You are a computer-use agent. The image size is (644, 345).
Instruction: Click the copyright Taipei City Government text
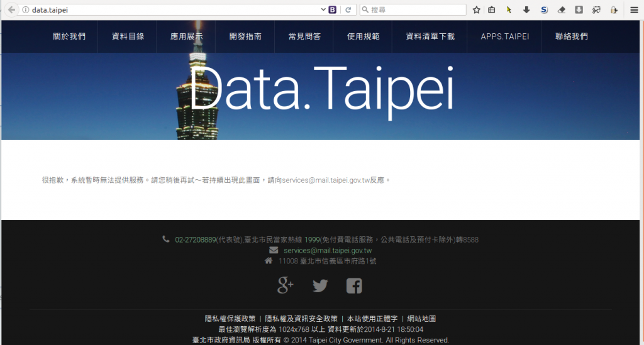[320, 340]
